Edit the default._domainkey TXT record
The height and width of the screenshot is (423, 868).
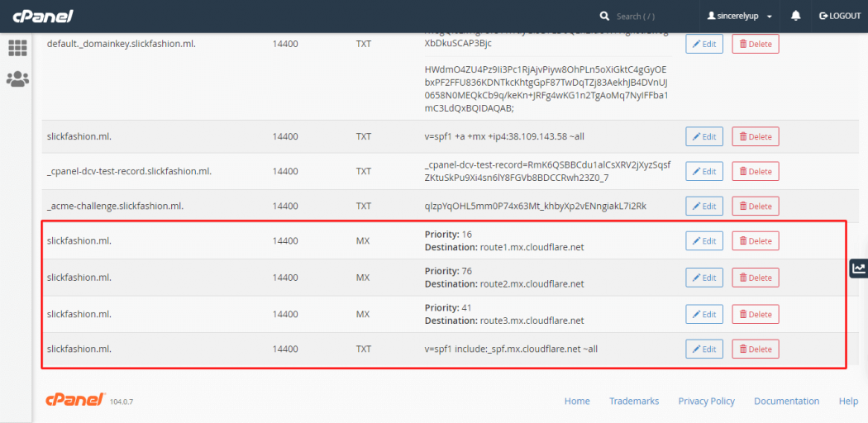[704, 44]
